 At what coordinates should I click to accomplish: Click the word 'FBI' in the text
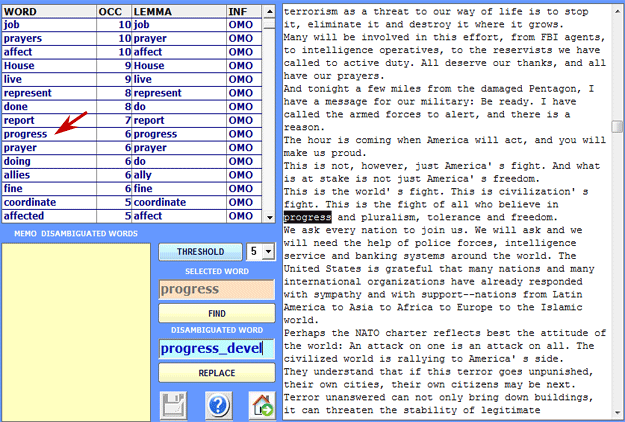(x=550, y=37)
